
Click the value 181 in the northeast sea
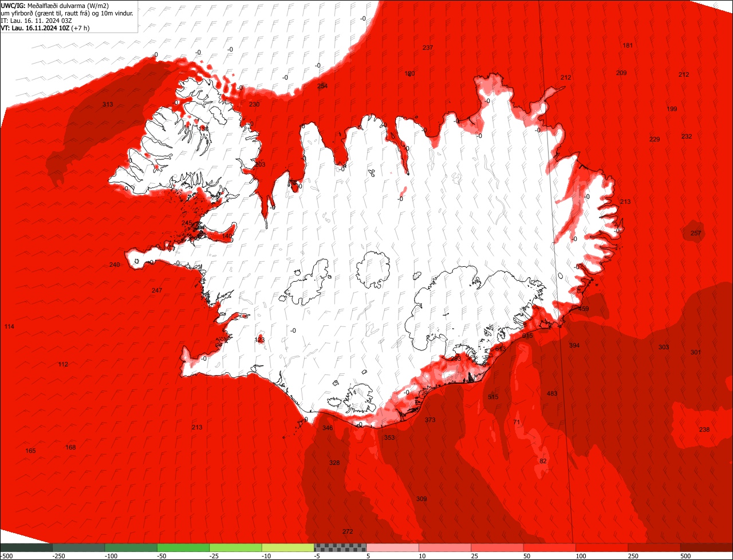tap(628, 45)
